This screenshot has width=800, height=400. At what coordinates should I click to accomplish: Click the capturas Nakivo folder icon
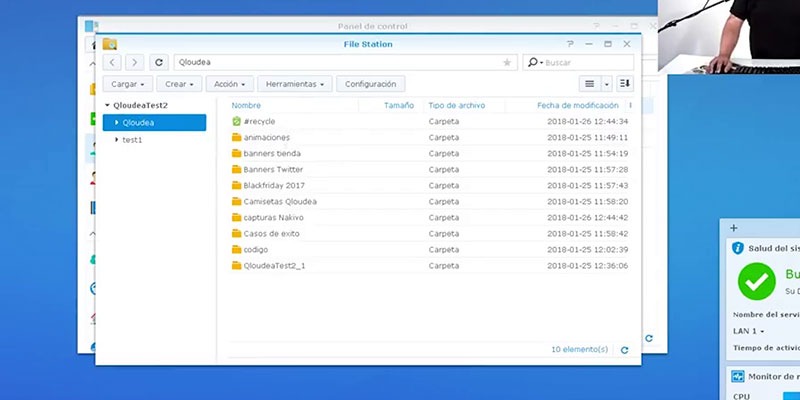point(236,217)
